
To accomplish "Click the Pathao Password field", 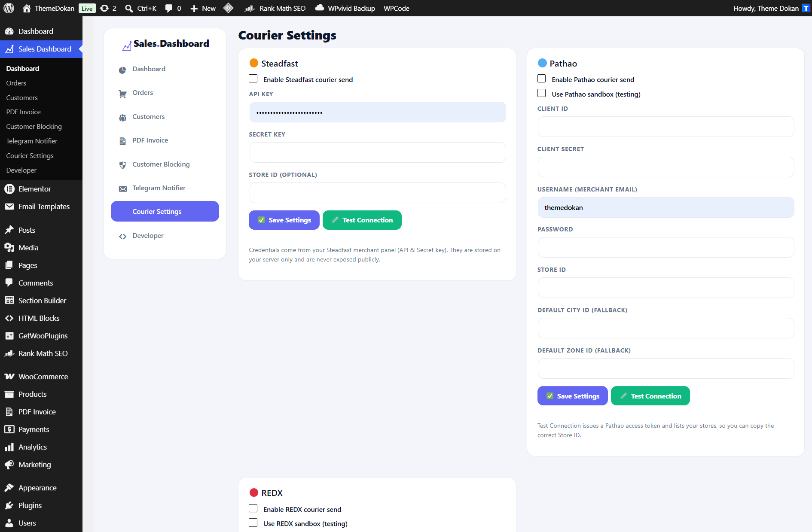I will click(666, 247).
